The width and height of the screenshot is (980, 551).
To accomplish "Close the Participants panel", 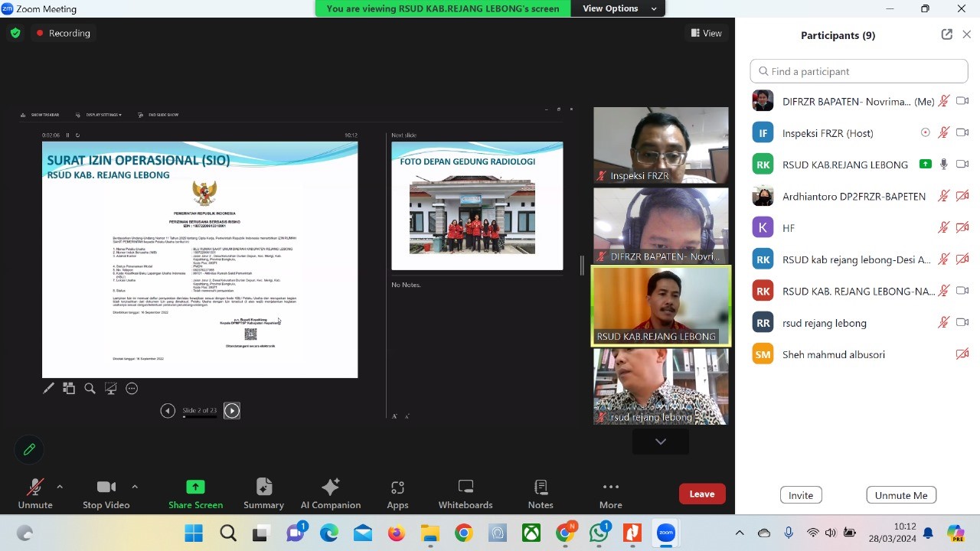I will [x=967, y=34].
